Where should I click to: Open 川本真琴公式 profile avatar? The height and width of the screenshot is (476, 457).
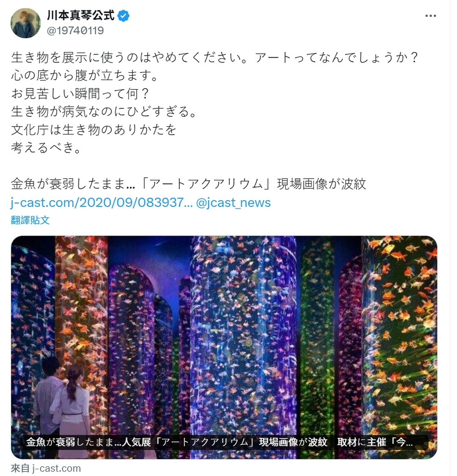pos(25,23)
